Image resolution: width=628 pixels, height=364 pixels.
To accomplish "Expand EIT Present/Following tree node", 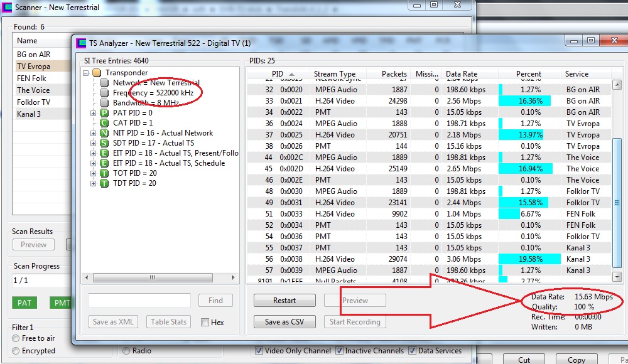I will [94, 153].
